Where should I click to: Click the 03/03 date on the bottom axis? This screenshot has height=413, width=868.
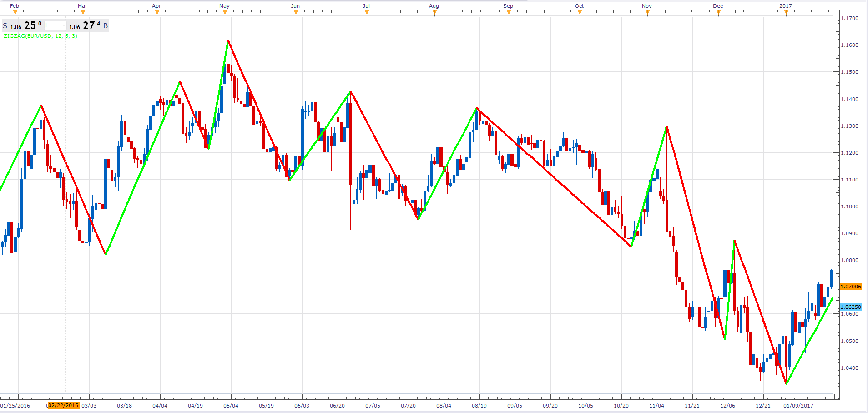click(89, 406)
